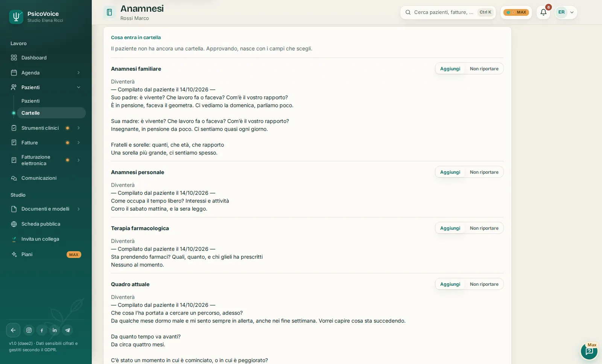Image resolution: width=602 pixels, height=364 pixels.
Task: Click the MAX badge beside Piani
Action: 74,255
